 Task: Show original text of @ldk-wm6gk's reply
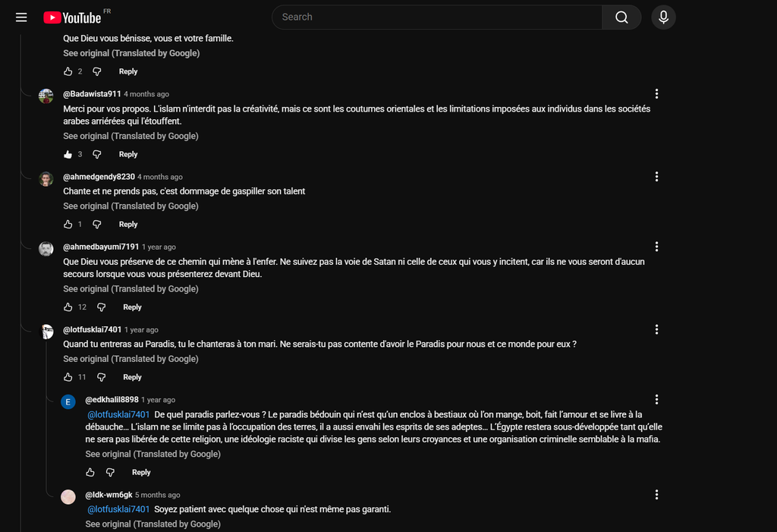(153, 524)
